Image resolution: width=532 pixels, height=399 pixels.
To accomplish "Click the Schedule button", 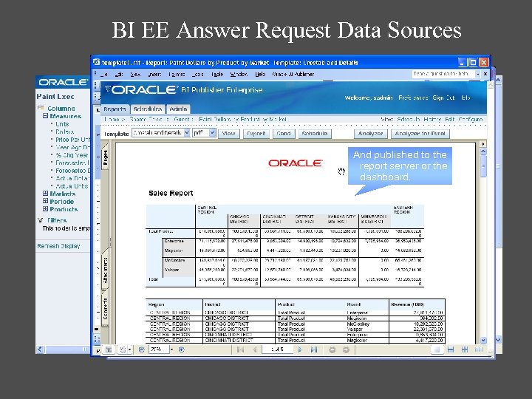I will (315, 133).
